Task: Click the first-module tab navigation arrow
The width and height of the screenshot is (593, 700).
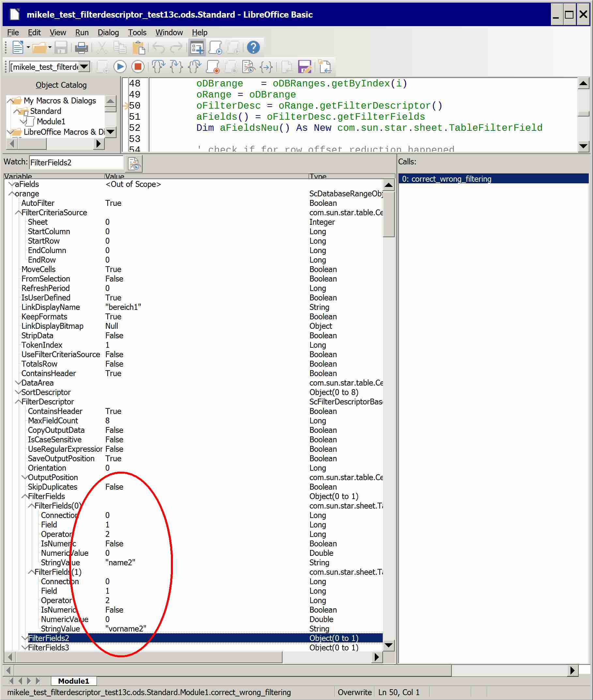Action: [x=11, y=680]
